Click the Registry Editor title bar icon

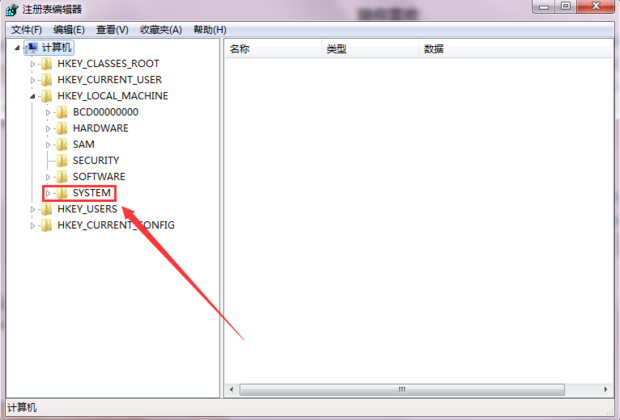click(x=11, y=9)
